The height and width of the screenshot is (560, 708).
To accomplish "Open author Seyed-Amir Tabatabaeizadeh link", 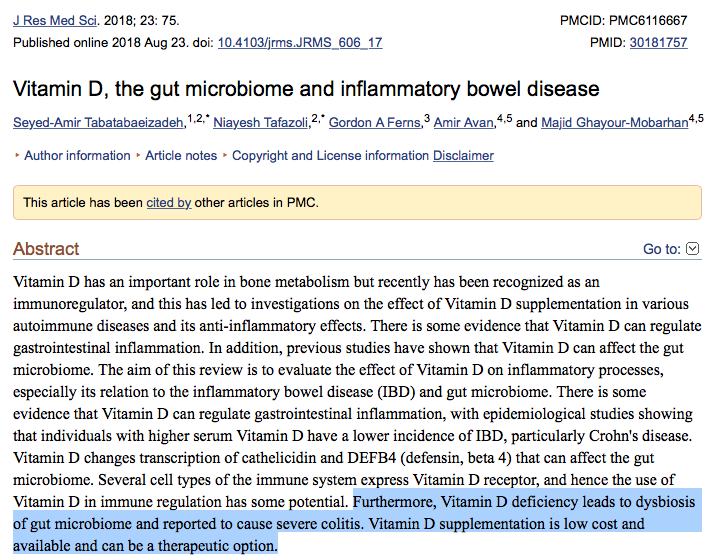I will 99,123.
